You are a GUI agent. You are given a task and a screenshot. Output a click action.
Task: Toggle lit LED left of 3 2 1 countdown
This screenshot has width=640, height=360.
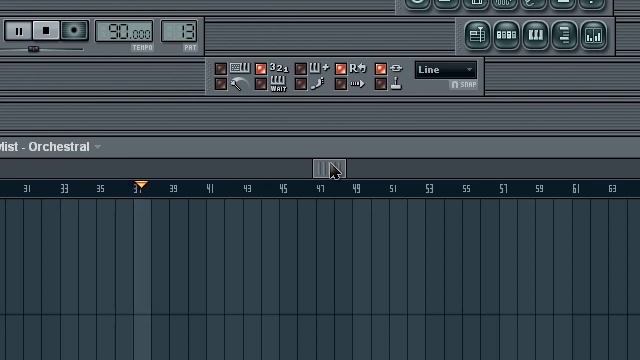(260, 69)
